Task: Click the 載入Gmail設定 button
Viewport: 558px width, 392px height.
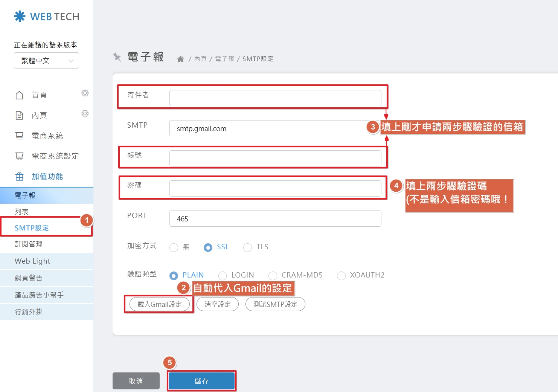Action: pos(159,304)
